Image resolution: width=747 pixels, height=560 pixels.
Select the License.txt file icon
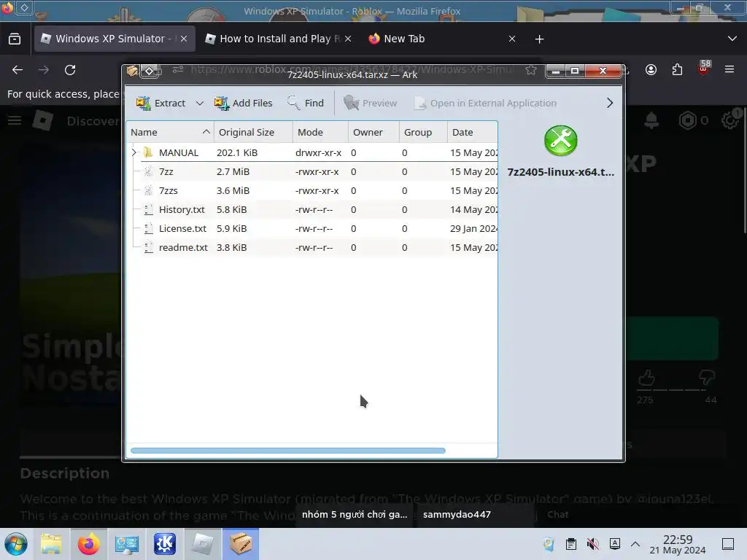(x=148, y=228)
